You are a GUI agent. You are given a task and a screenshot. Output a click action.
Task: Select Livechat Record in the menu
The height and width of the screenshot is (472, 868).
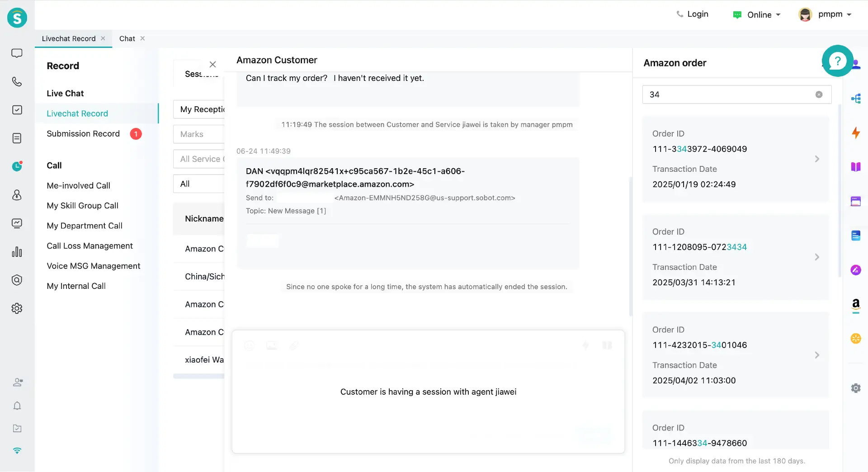(x=77, y=113)
